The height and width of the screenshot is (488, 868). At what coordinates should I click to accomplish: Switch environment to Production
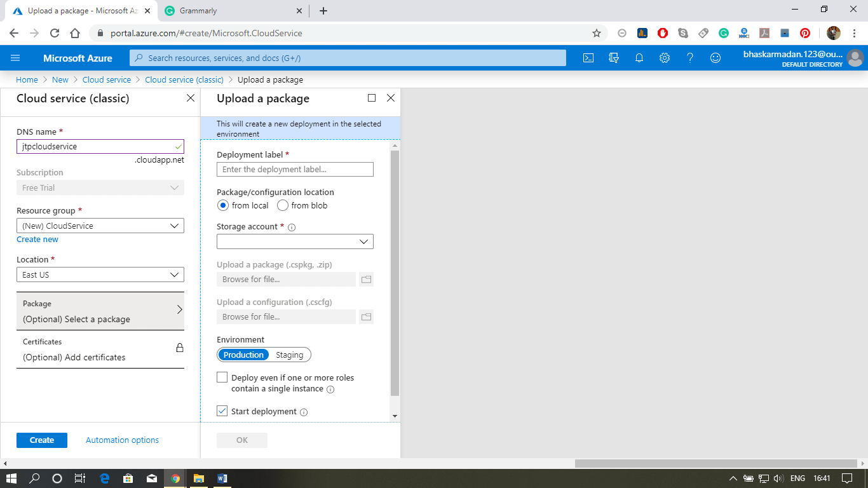pos(243,355)
